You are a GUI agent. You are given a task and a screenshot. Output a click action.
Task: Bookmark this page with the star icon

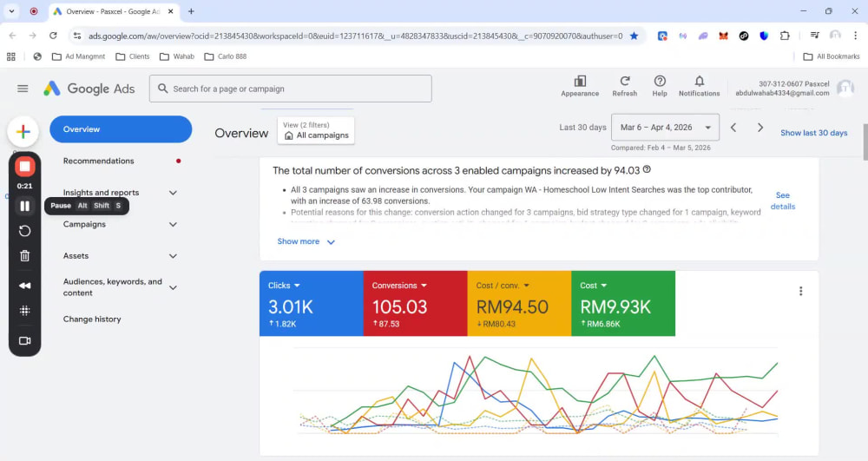635,36
